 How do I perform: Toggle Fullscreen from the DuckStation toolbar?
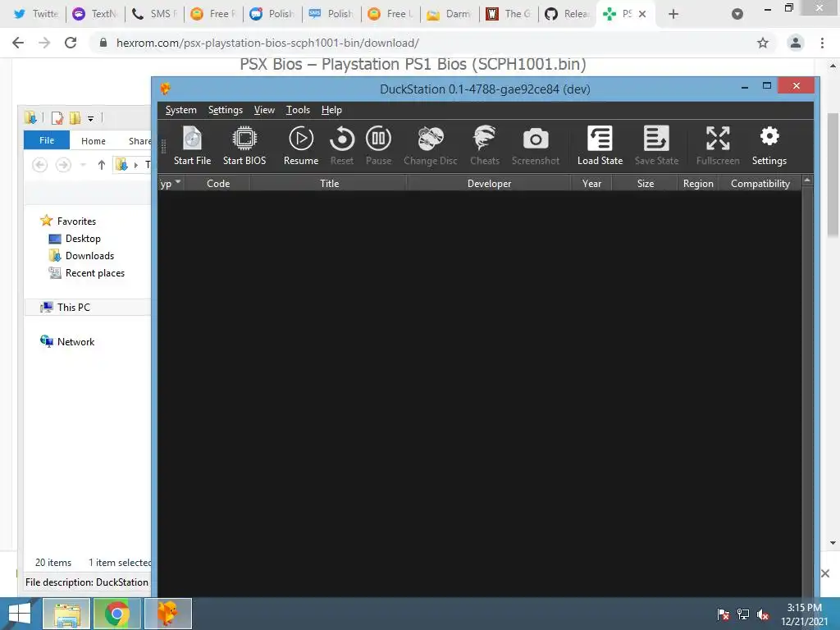(x=717, y=146)
